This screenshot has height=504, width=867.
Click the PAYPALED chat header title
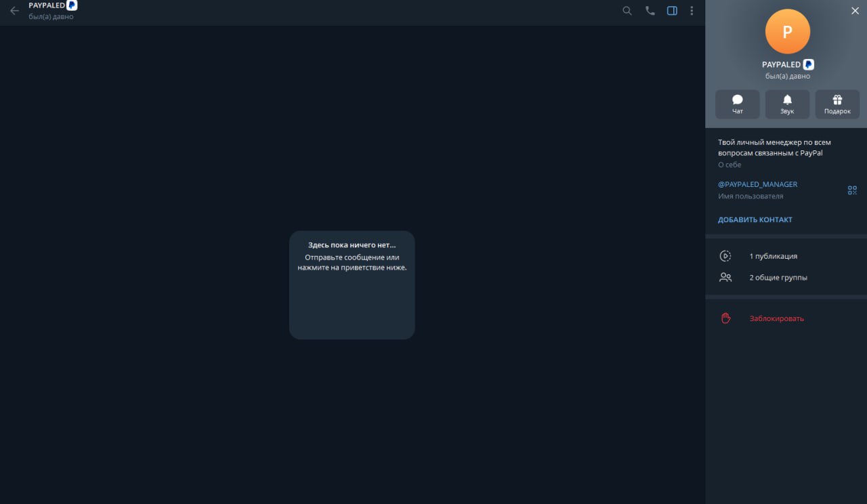[x=47, y=5]
